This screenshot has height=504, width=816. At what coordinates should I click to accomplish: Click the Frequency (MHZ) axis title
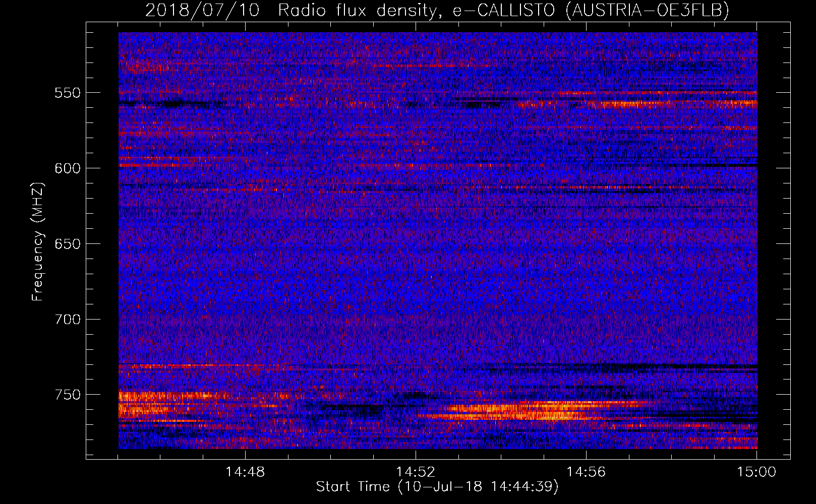pyautogui.click(x=38, y=241)
